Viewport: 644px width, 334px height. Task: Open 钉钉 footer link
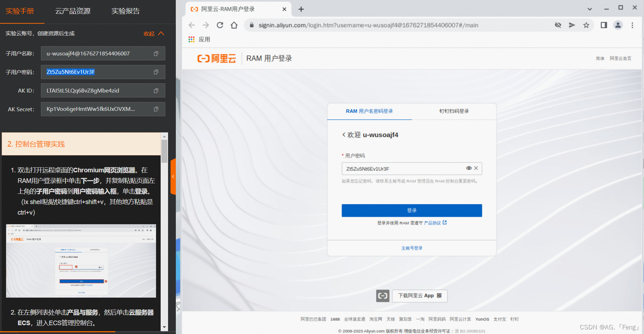click(x=514, y=319)
